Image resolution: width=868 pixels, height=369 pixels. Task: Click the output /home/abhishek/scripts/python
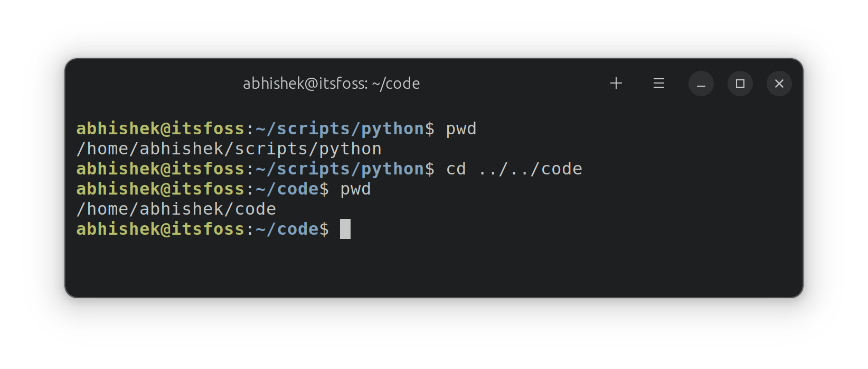click(229, 149)
